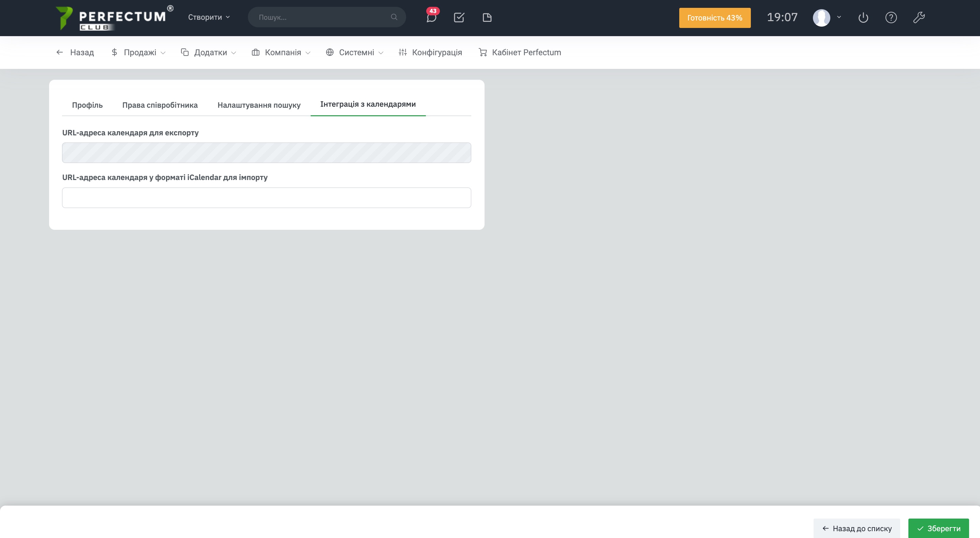Screen dimensions: 980x538
Task: Expand the Компанія menu
Action: click(x=281, y=53)
